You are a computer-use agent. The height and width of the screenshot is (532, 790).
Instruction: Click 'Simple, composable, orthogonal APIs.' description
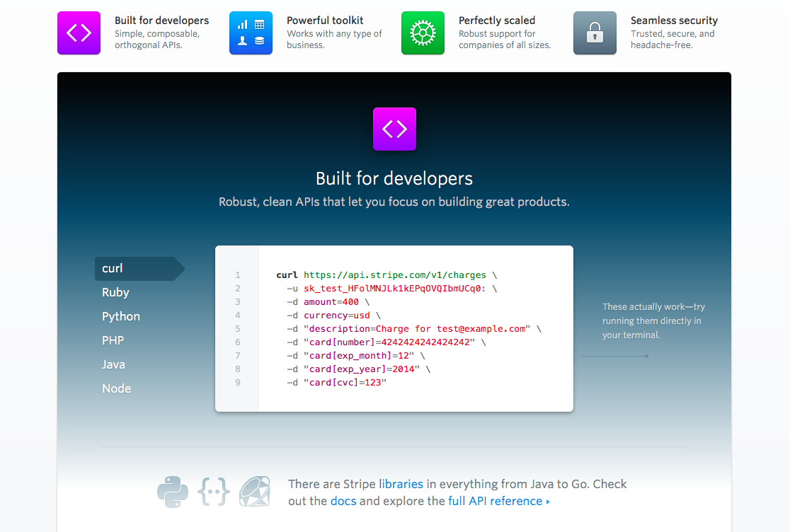[x=157, y=39]
